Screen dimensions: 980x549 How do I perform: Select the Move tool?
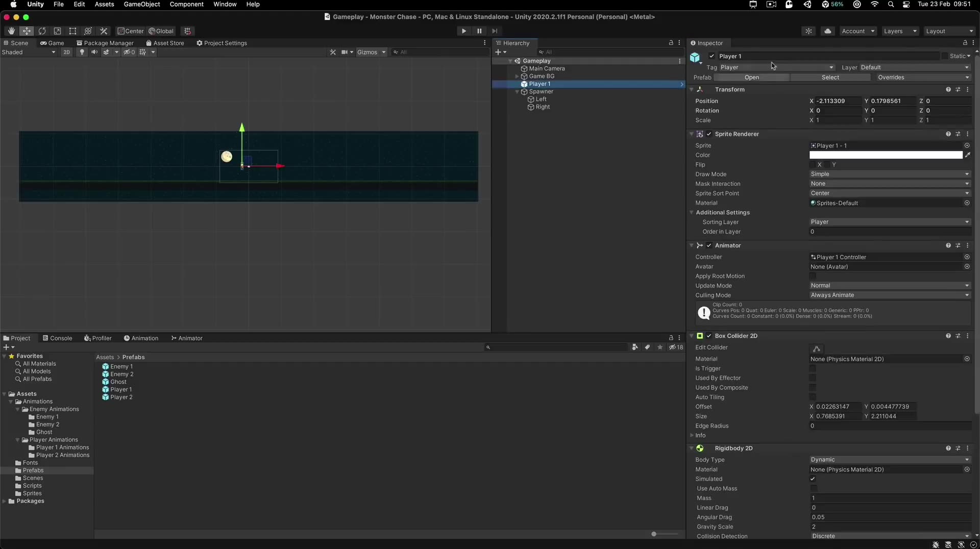[x=27, y=31]
